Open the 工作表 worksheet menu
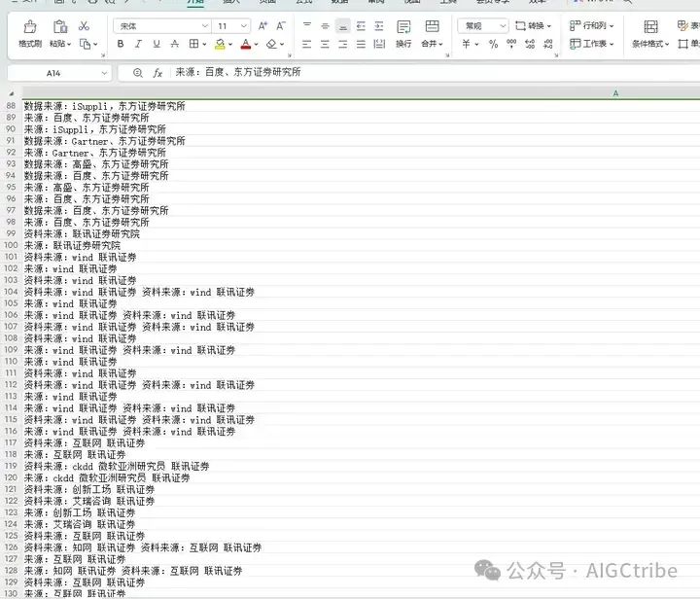This screenshot has width=700, height=599. click(x=592, y=44)
